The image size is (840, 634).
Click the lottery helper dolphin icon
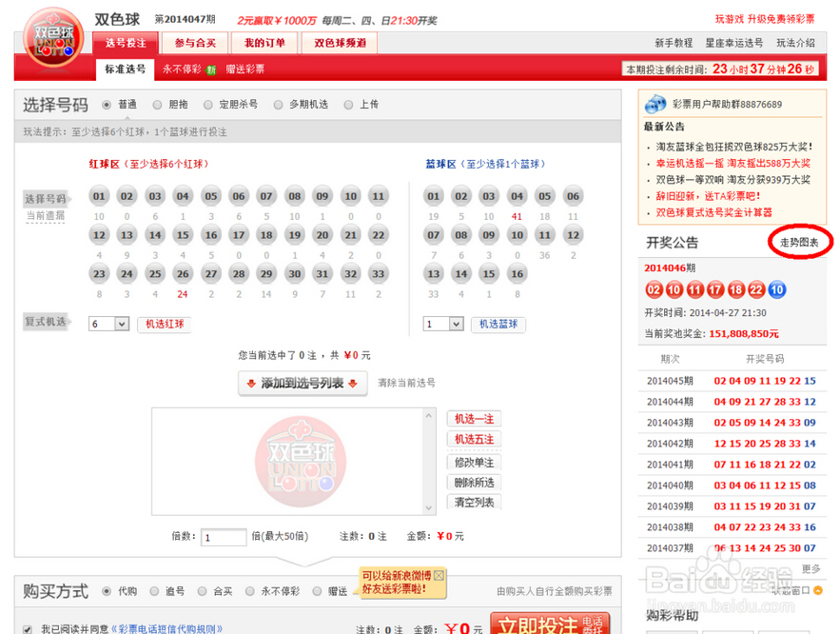(655, 103)
